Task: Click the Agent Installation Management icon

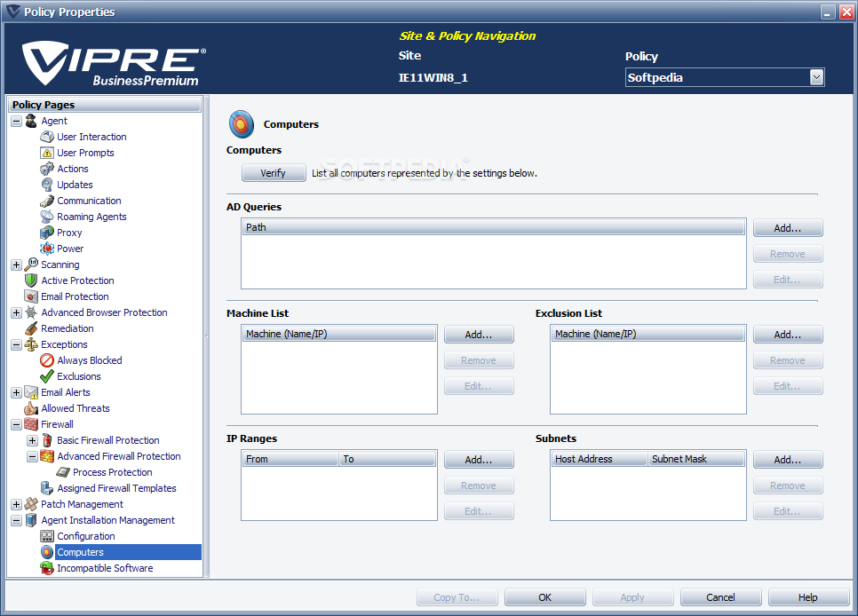Action: coord(31,520)
